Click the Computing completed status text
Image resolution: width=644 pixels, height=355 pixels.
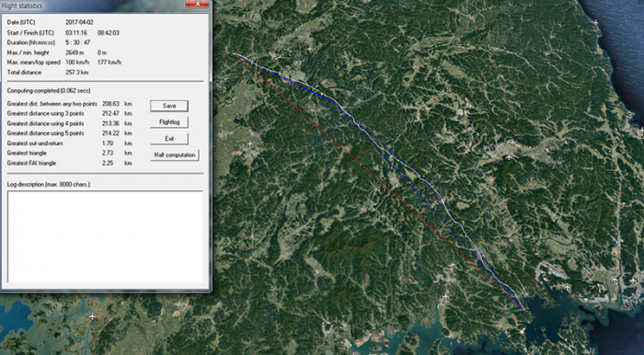click(x=49, y=91)
